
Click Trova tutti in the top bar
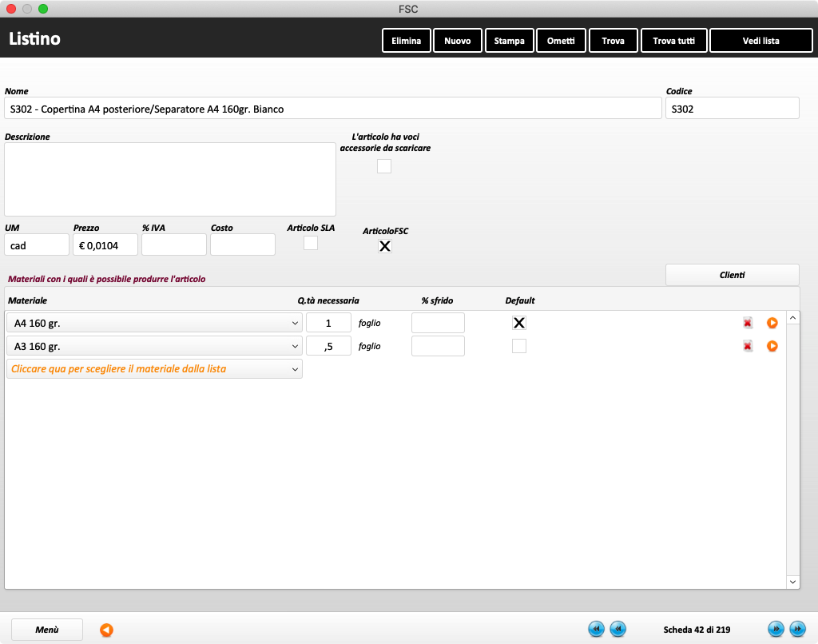[x=673, y=41]
